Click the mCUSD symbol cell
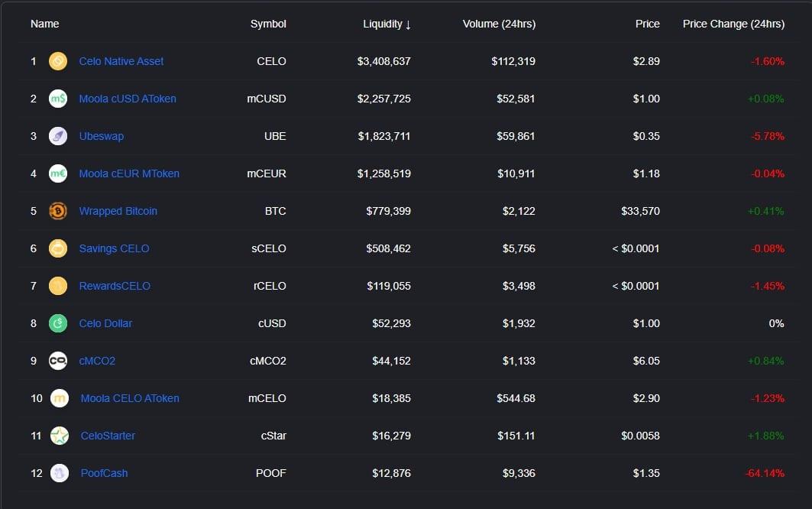Image resolution: width=812 pixels, height=509 pixels. tap(266, 99)
